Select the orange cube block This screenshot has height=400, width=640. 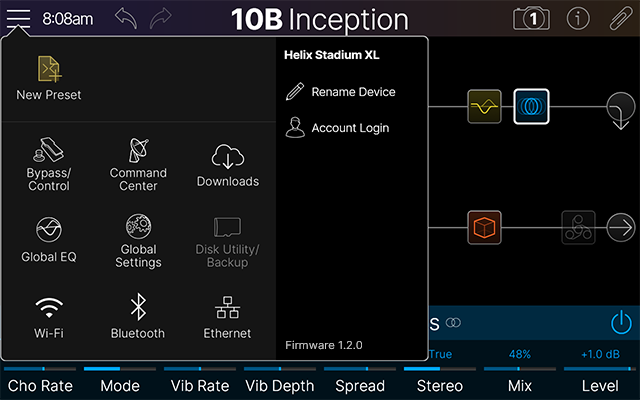pyautogui.click(x=484, y=226)
